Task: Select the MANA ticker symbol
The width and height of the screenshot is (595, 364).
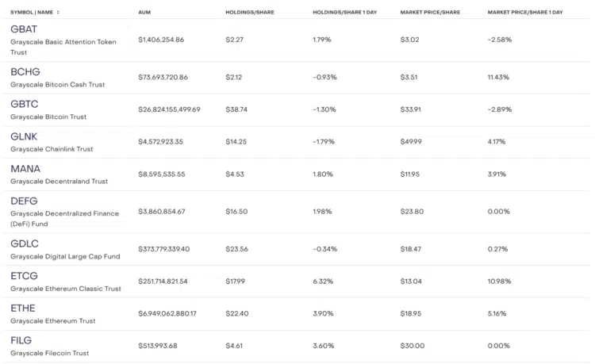Action: click(x=25, y=169)
